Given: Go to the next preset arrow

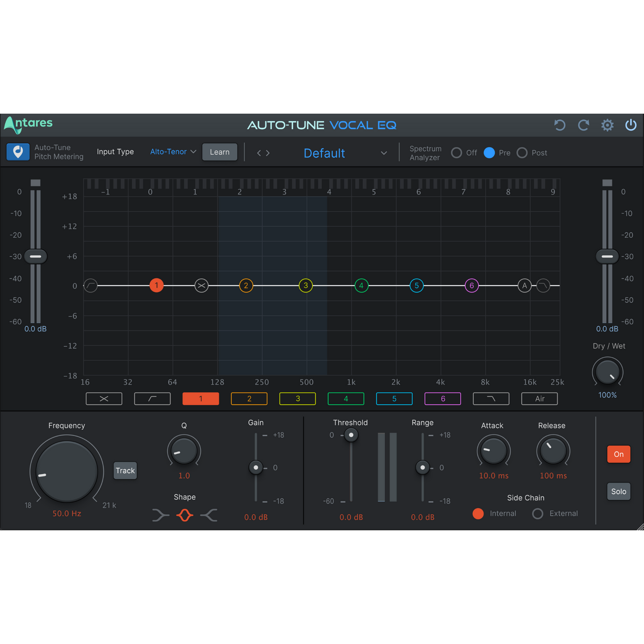Looking at the screenshot, I should [268, 153].
